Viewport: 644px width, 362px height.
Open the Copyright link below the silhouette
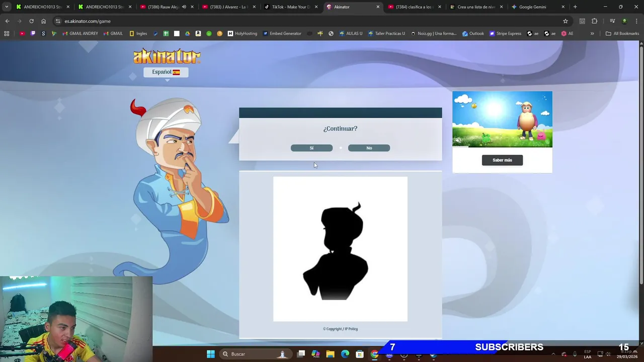coord(332,329)
